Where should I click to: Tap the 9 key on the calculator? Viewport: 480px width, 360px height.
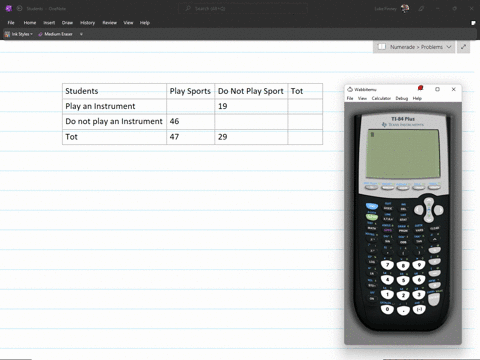[x=419, y=265]
